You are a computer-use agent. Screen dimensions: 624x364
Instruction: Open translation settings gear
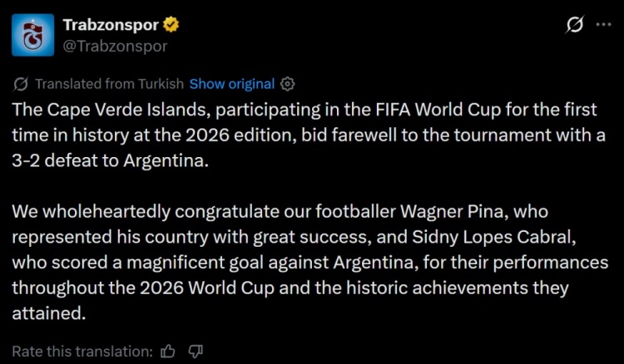287,84
